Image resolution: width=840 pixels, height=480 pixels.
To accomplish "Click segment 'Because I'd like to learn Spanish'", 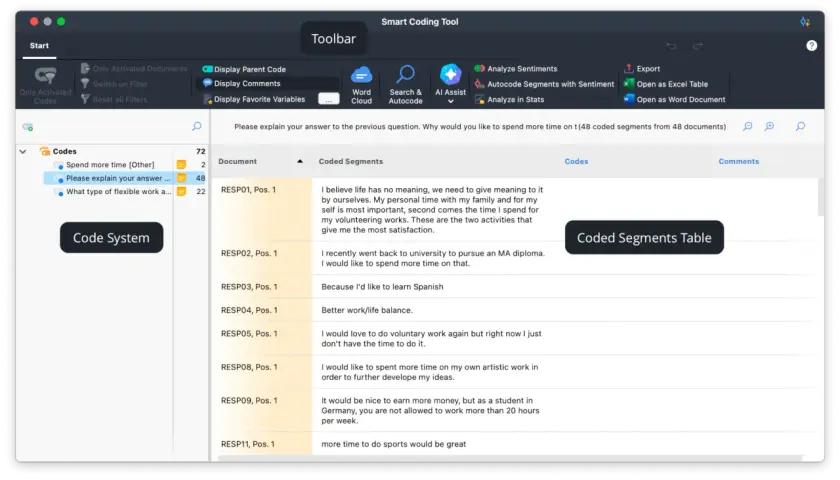I will coord(382,287).
